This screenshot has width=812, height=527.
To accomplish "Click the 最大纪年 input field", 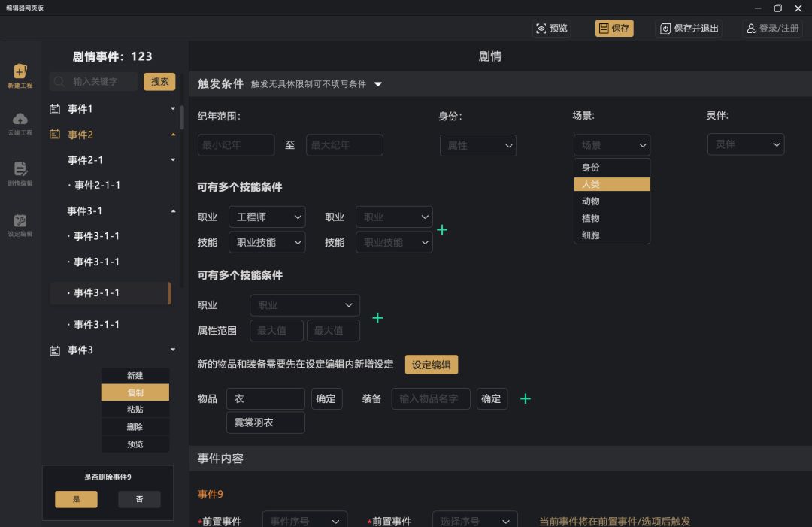I will pos(344,145).
